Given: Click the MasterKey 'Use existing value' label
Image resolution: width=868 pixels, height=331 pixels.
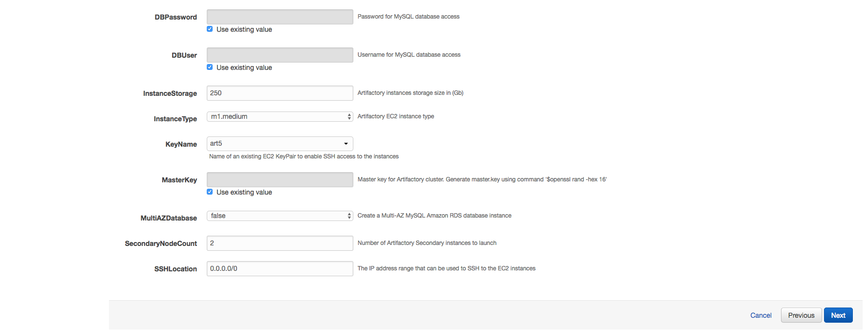Looking at the screenshot, I should coord(244,192).
